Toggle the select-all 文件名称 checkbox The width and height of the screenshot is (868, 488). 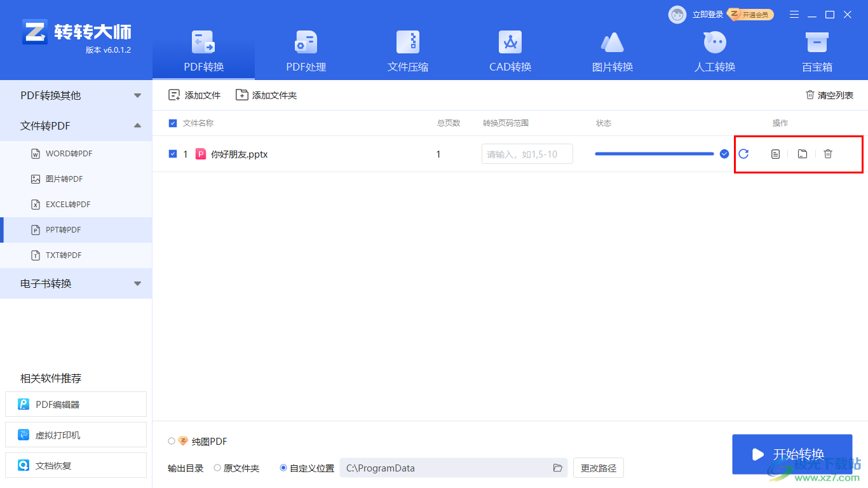(x=173, y=123)
